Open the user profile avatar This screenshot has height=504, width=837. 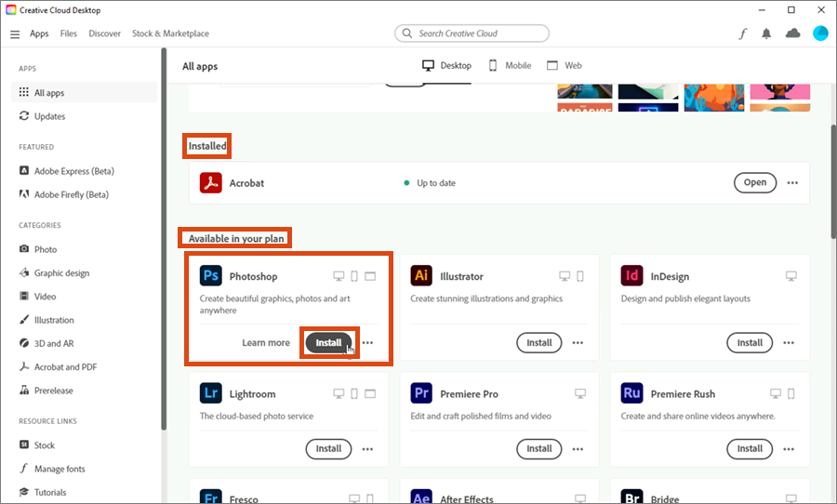pos(820,33)
